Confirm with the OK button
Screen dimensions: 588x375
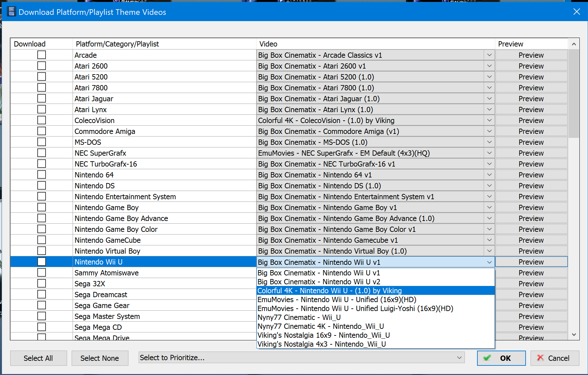(x=501, y=358)
